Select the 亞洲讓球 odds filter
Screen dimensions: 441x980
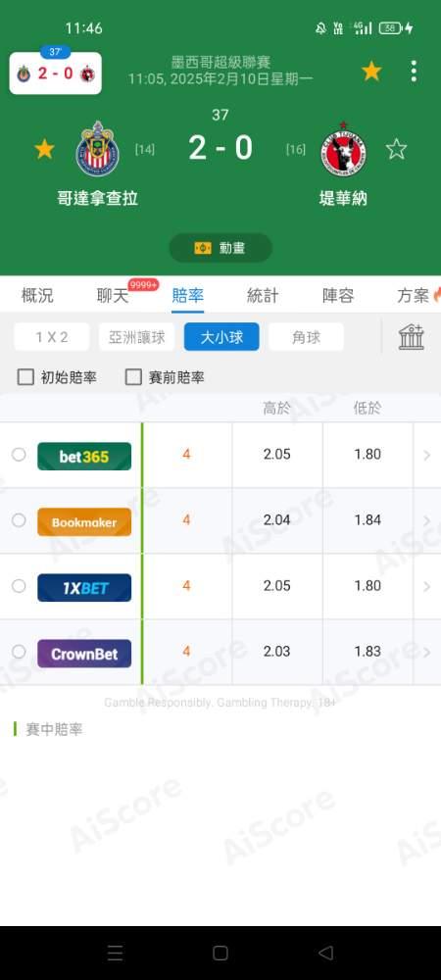[x=137, y=337]
